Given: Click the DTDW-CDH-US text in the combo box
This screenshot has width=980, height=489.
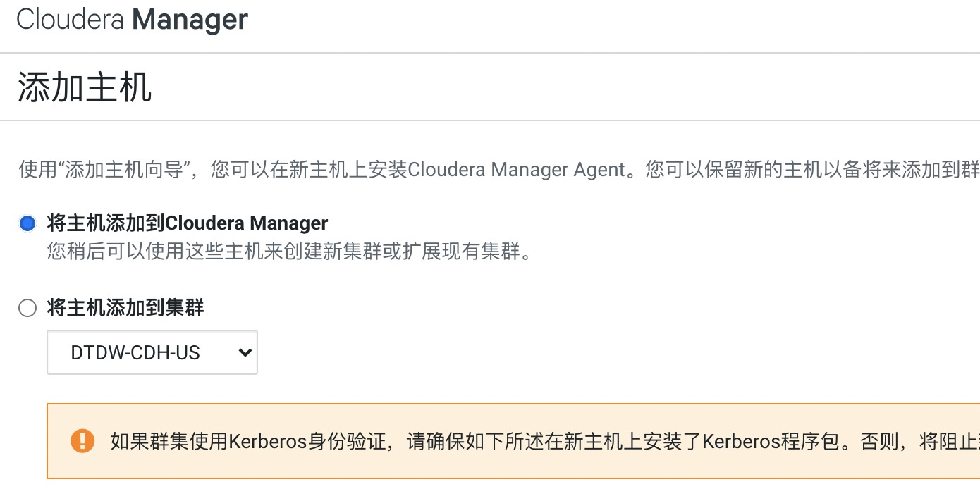Looking at the screenshot, I should [x=135, y=352].
